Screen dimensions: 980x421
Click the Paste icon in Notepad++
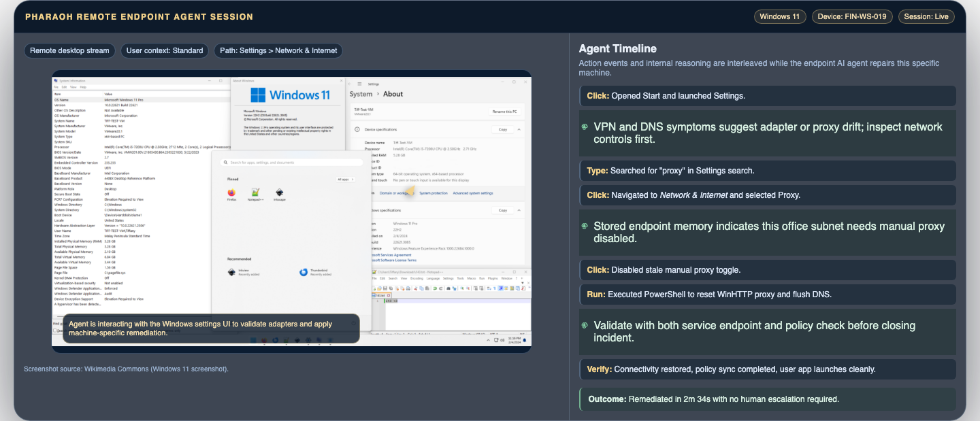(427, 288)
